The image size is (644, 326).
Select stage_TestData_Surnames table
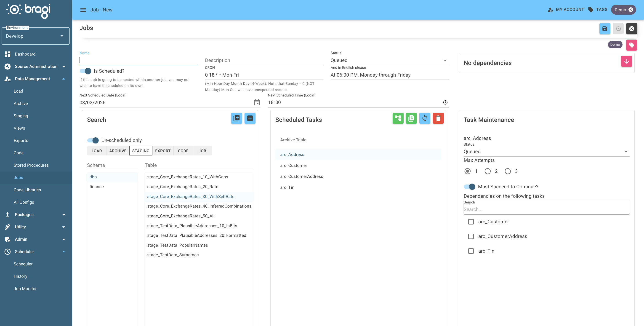tap(199, 255)
